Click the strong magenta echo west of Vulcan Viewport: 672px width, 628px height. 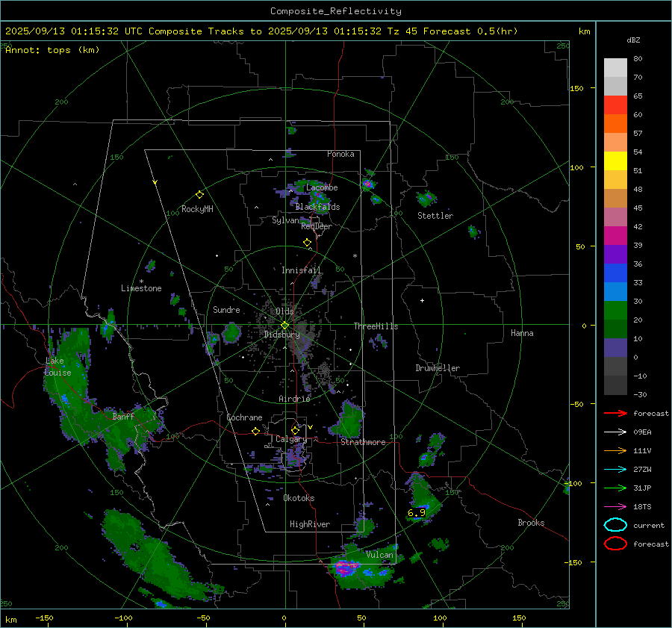pos(345,567)
